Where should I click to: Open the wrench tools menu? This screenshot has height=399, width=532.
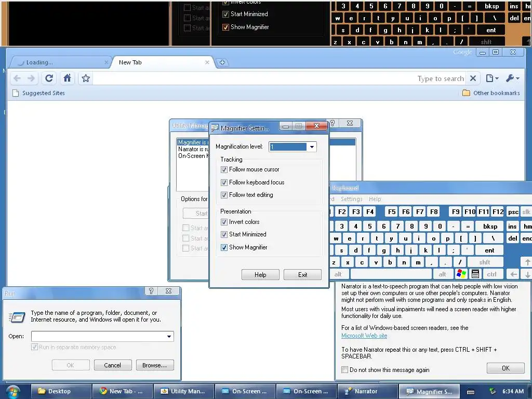512,78
